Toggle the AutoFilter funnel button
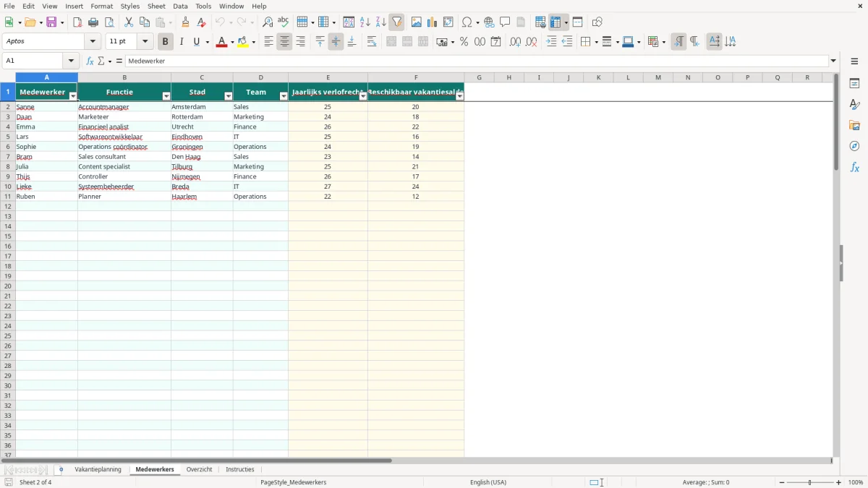Screen dimensions: 868x488 [x=396, y=22]
